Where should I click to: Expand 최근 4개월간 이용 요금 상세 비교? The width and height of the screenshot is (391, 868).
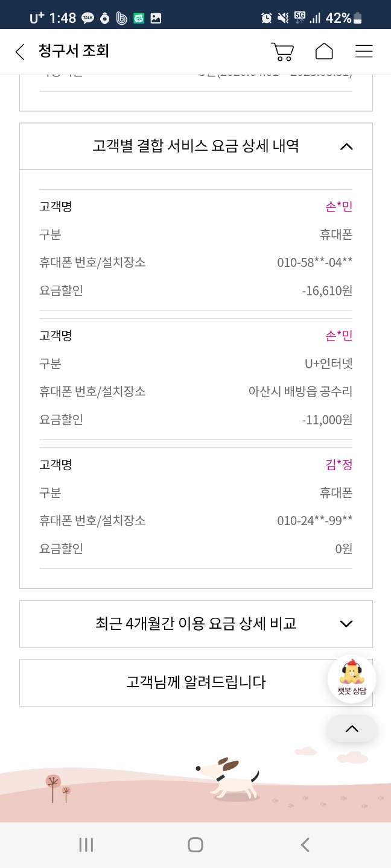point(346,624)
